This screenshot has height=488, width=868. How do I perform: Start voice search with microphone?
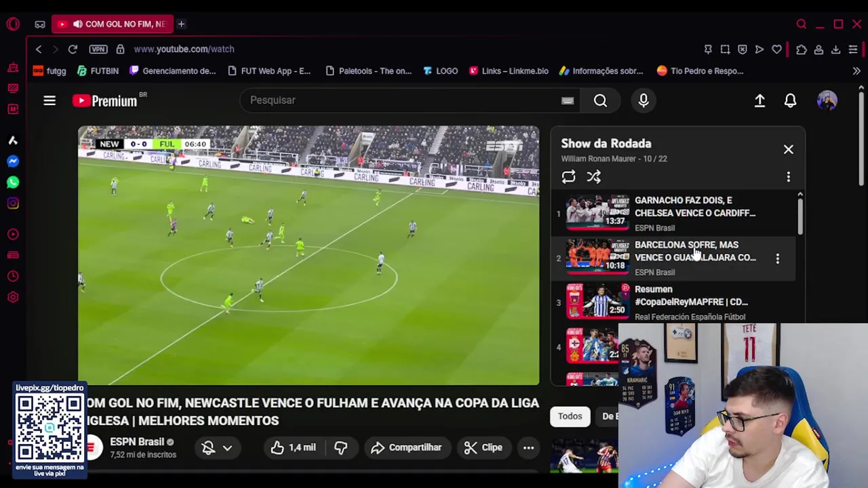click(x=644, y=100)
